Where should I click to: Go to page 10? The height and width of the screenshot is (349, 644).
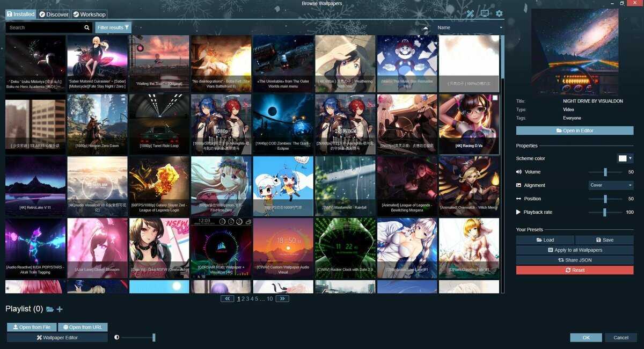pos(270,299)
